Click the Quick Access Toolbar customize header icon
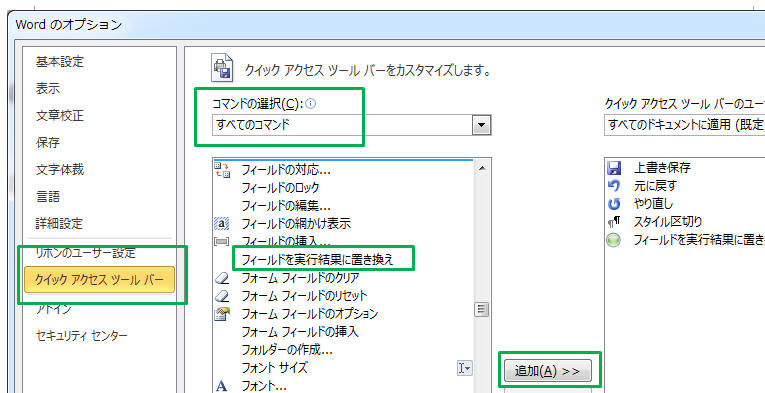Screen dimensions: 765x393 click(222, 68)
